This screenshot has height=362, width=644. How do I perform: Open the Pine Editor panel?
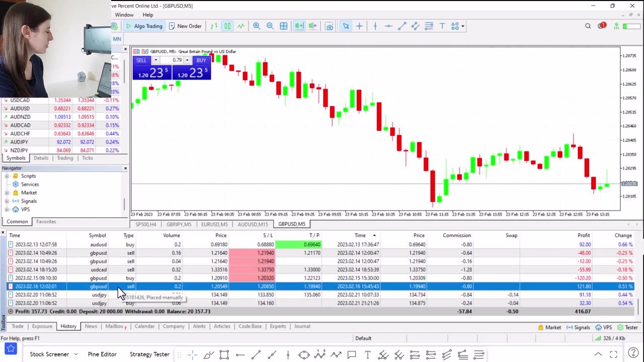(x=102, y=354)
